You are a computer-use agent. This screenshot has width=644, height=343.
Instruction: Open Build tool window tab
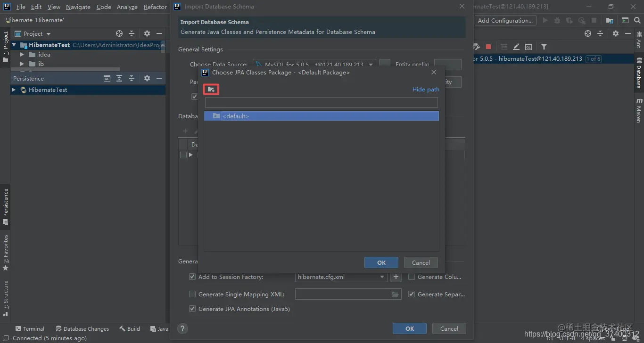130,329
